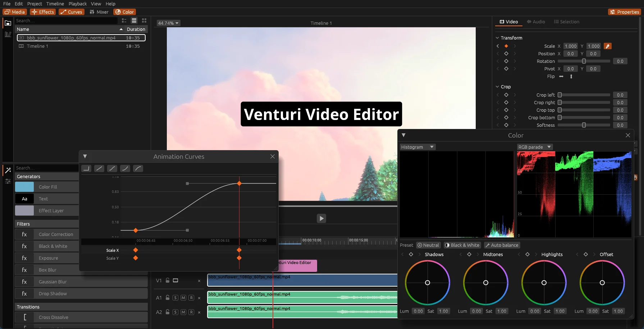This screenshot has height=329, width=644.
Task: Mute the A1 audio track
Action: tap(183, 298)
